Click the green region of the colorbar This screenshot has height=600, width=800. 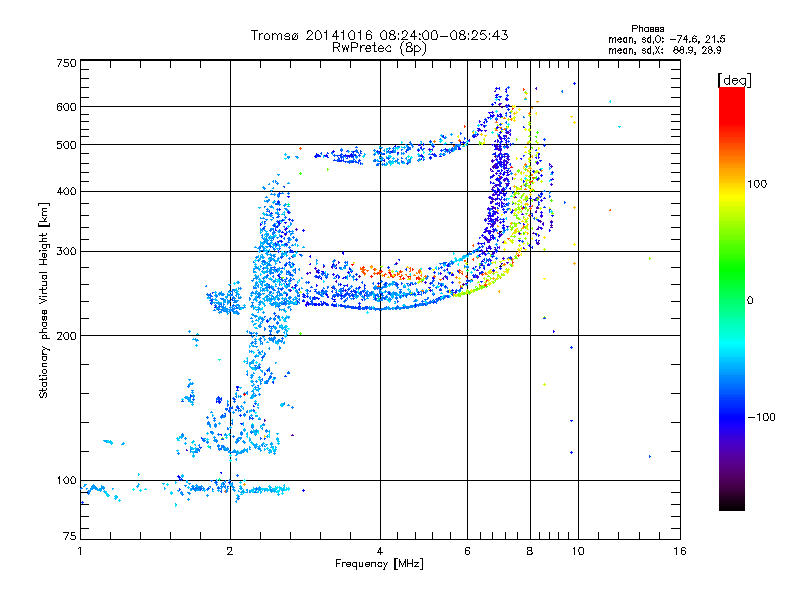click(732, 270)
